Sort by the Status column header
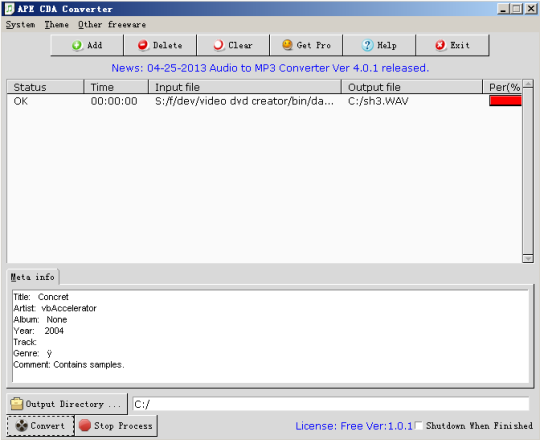540x440 pixels. pos(45,87)
